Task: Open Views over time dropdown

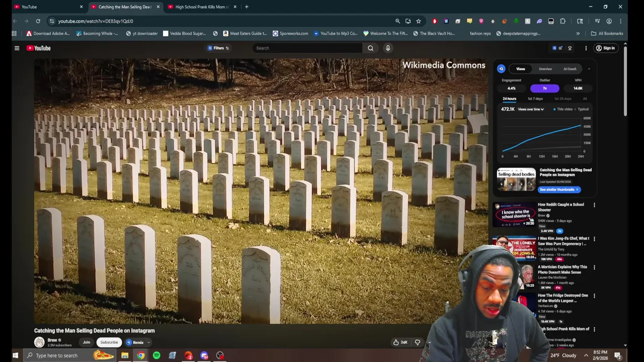Action: click(x=531, y=109)
